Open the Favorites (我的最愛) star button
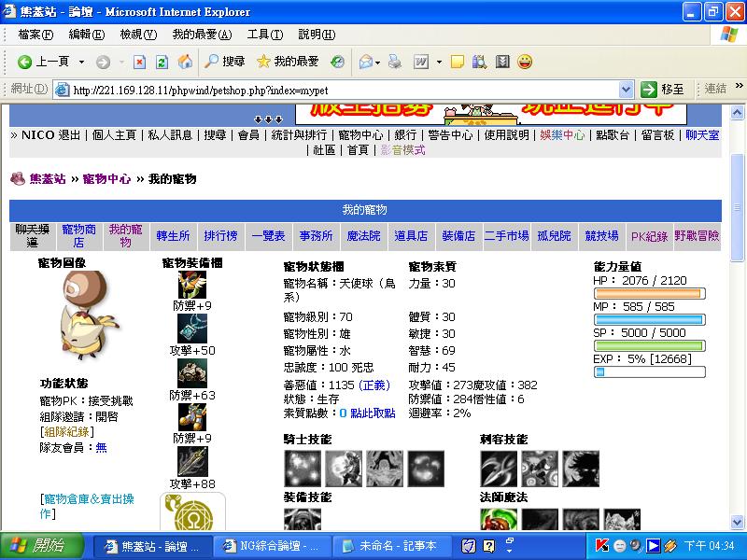The width and height of the screenshot is (747, 560). point(288,62)
